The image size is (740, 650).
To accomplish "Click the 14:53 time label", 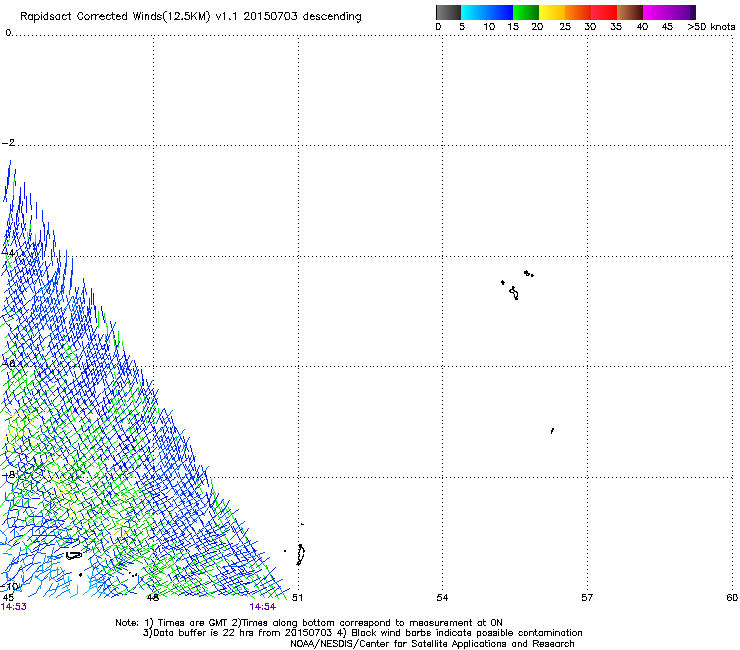I will pyautogui.click(x=14, y=607).
